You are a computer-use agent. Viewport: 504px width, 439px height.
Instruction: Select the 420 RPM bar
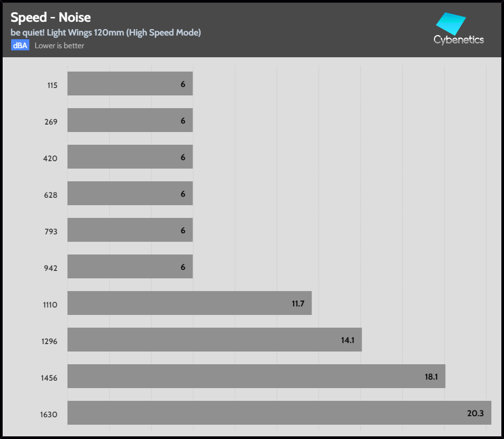point(130,157)
